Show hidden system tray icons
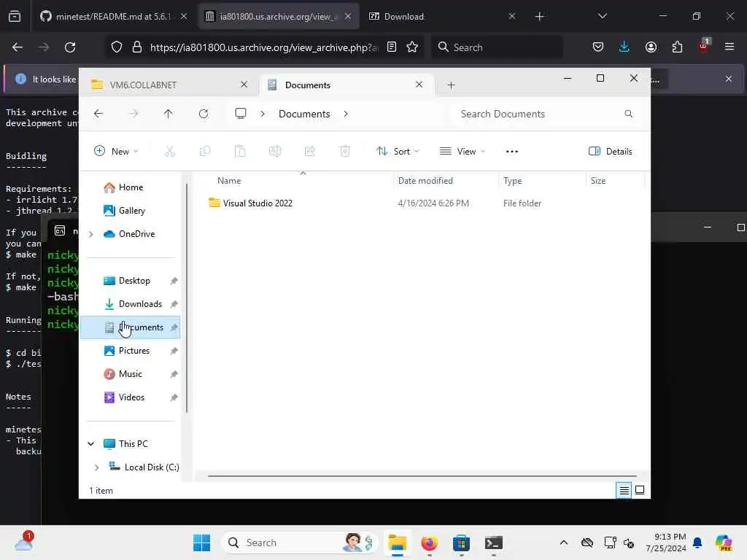747x560 pixels. [564, 542]
